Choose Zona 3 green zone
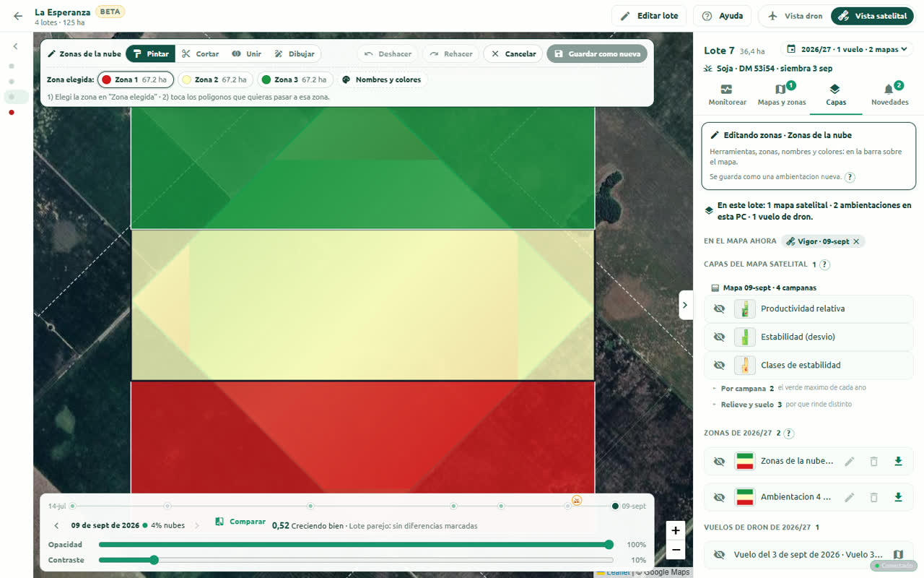The image size is (924, 578). tap(295, 79)
